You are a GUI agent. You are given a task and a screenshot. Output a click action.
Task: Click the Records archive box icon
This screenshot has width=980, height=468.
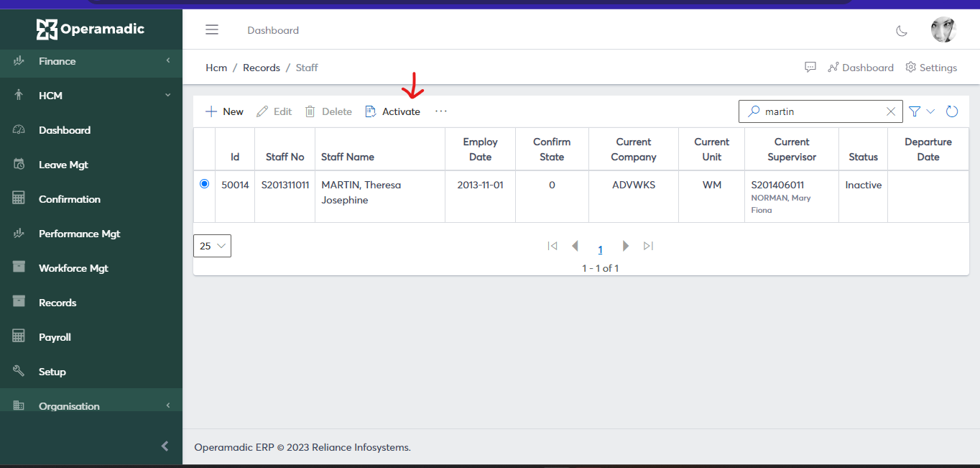(x=19, y=303)
